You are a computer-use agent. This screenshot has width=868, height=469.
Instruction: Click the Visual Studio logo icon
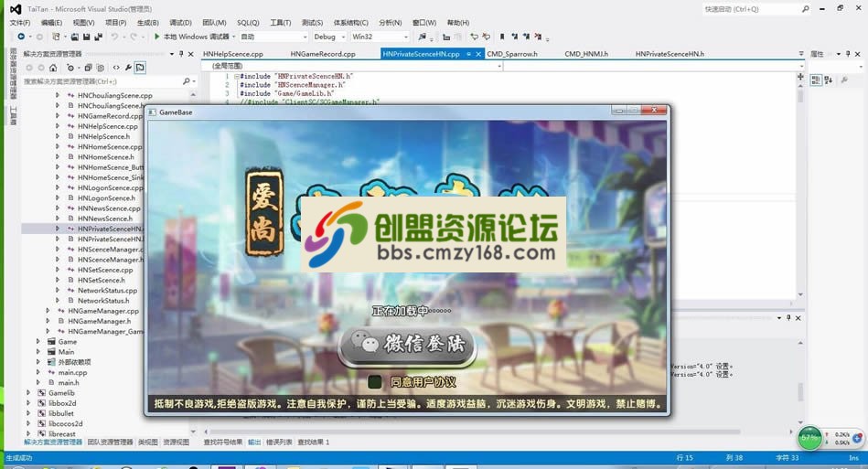pos(16,9)
